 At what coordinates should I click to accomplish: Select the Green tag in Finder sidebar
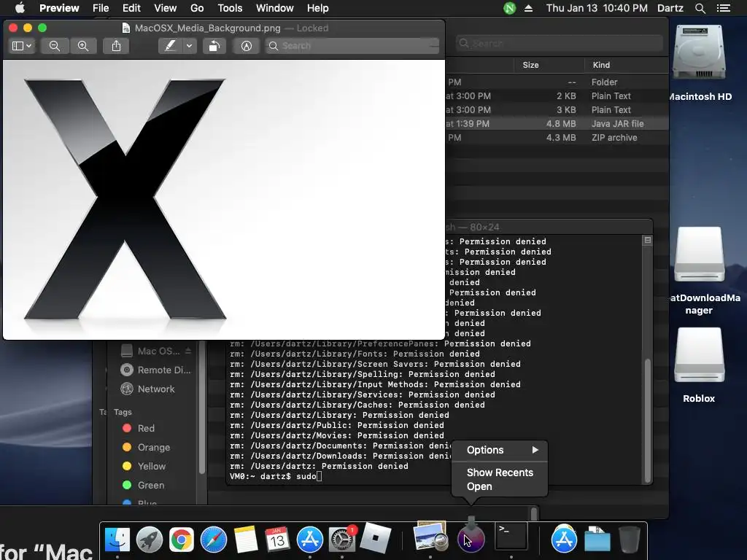click(144, 485)
